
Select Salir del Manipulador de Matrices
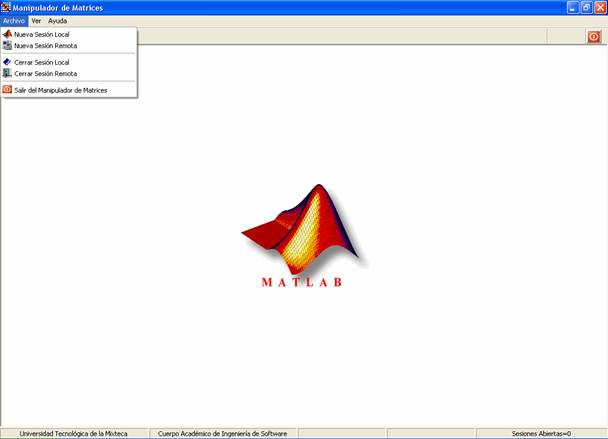coord(69,90)
